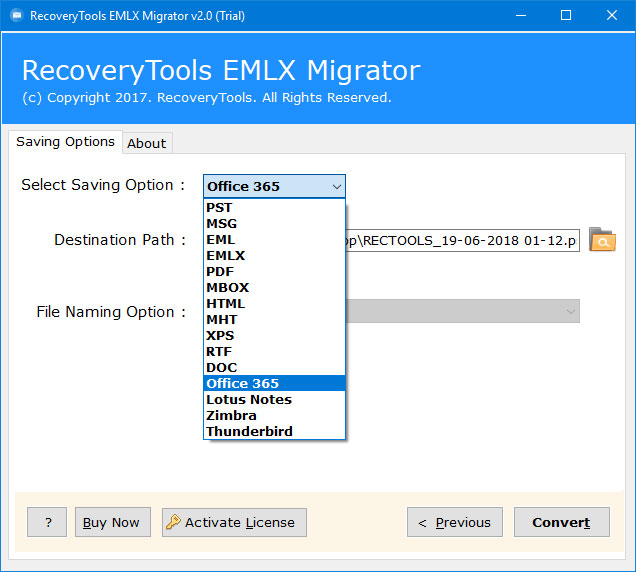
Task: Click the app icon in title bar
Action: (x=14, y=15)
